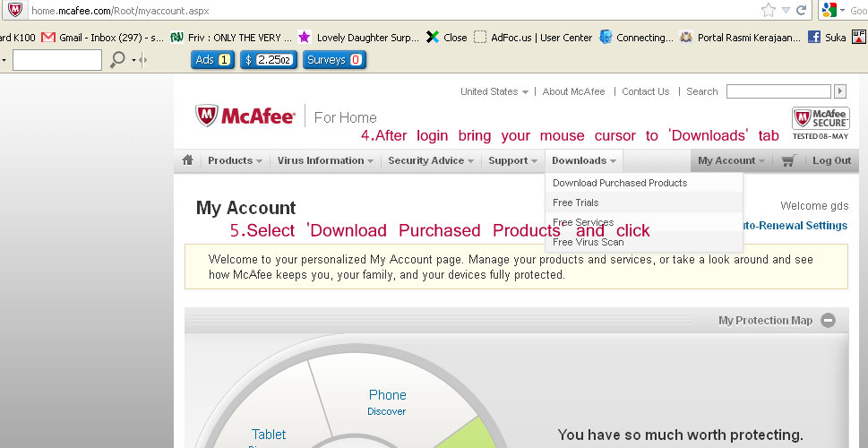Click the About McAfee link

tap(573, 91)
